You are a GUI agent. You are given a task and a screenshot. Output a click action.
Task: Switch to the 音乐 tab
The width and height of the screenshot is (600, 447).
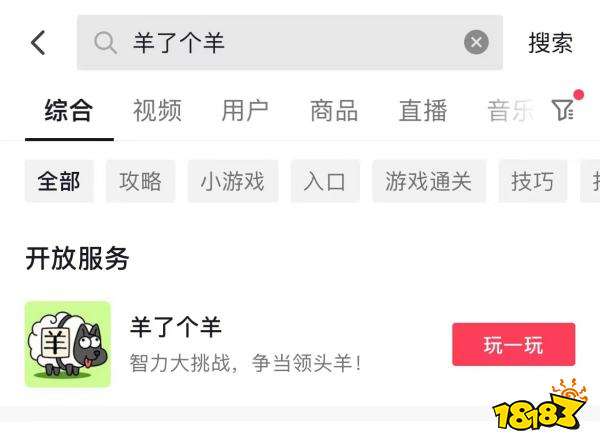(511, 110)
